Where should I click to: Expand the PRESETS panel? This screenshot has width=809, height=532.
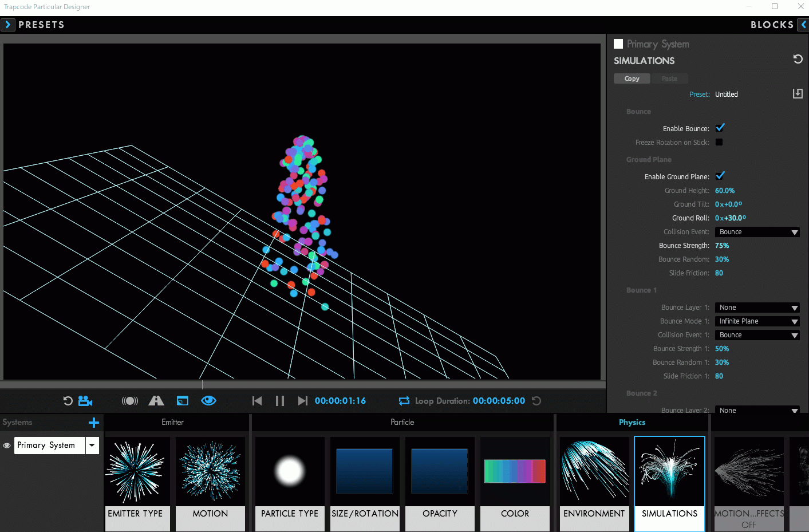click(7, 25)
